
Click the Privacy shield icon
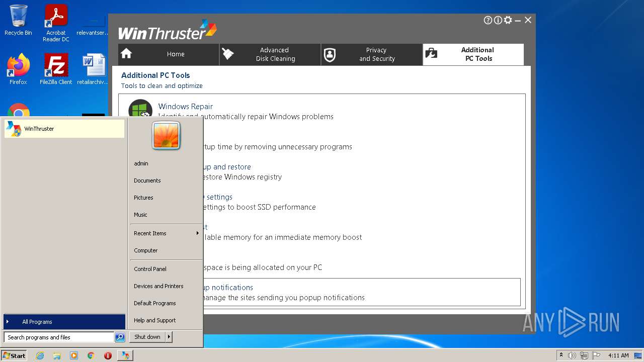click(x=330, y=55)
